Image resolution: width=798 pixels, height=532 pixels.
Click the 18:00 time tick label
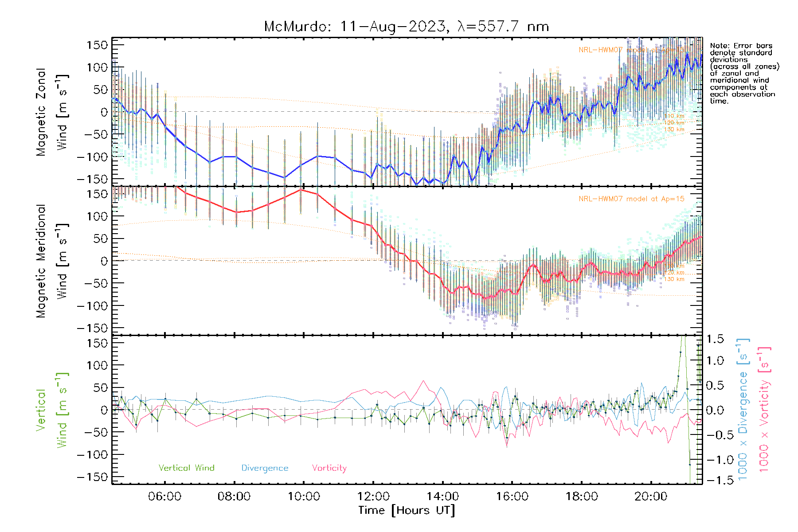pos(582,496)
